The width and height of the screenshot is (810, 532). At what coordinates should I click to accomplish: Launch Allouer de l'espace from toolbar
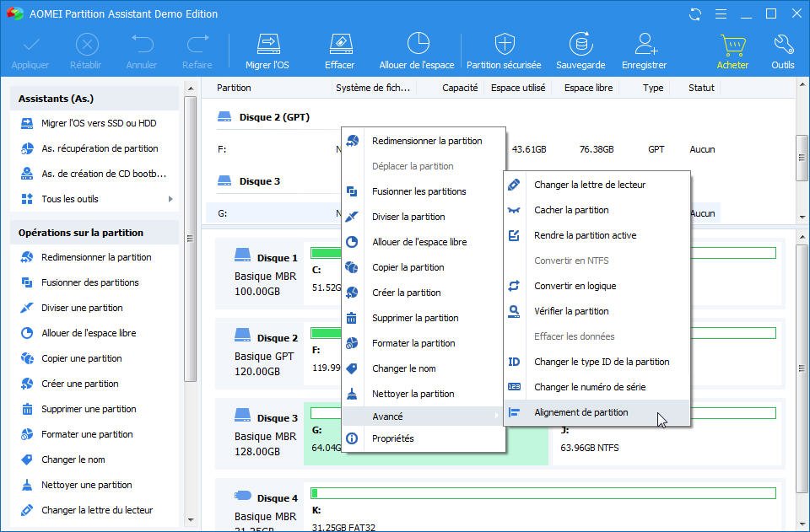417,51
